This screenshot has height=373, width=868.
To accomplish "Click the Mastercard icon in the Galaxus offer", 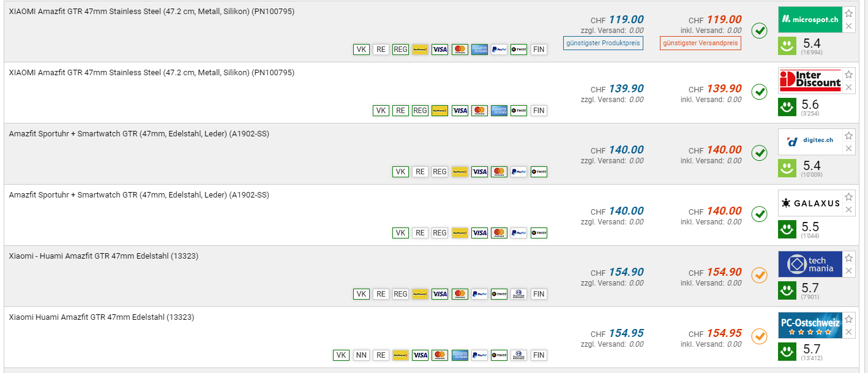I will point(499,233).
